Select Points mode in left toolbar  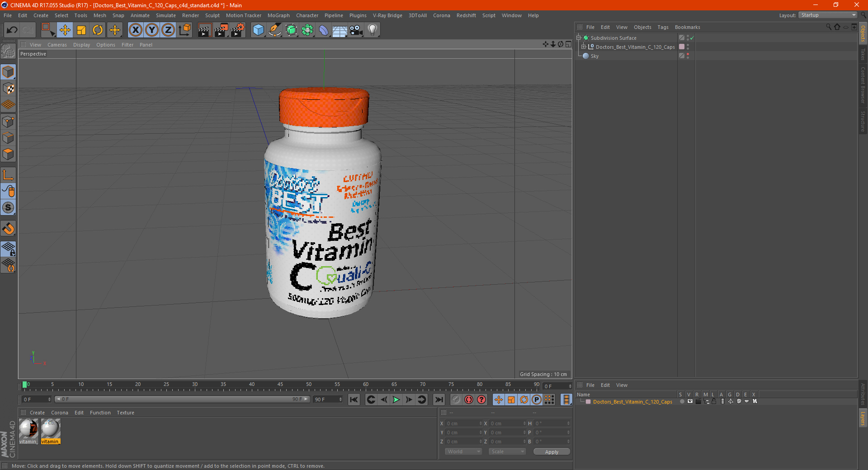pyautogui.click(x=8, y=122)
